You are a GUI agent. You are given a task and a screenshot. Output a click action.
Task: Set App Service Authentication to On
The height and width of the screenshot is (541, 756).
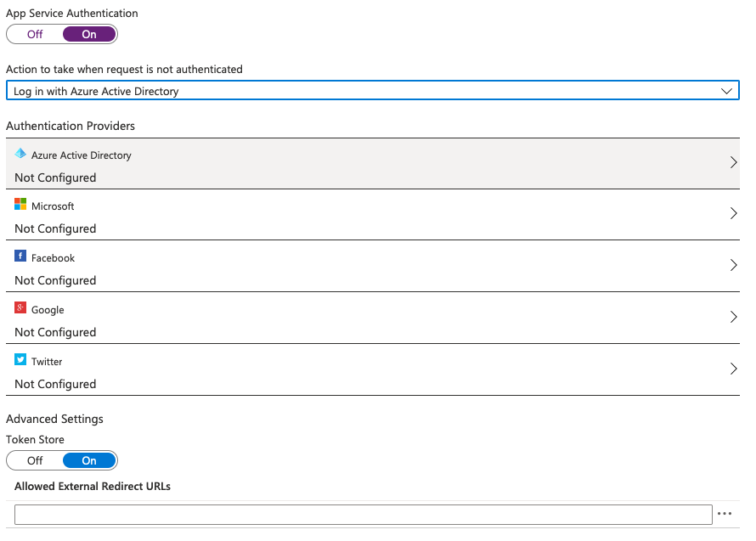click(89, 34)
